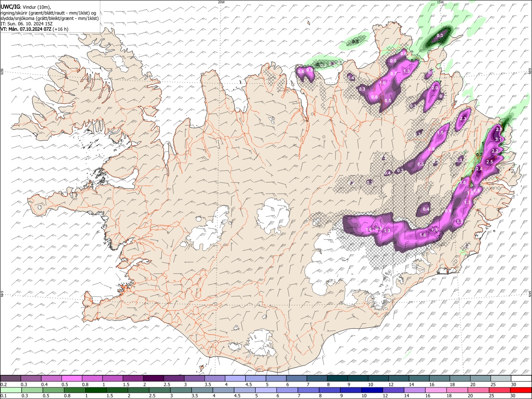
Task: Click the darkest green 1 rain legend swatch
Action: pyautogui.click(x=95, y=390)
